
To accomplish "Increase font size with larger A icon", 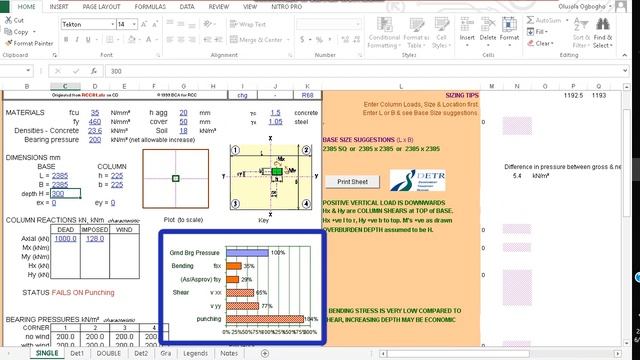I will point(144,24).
